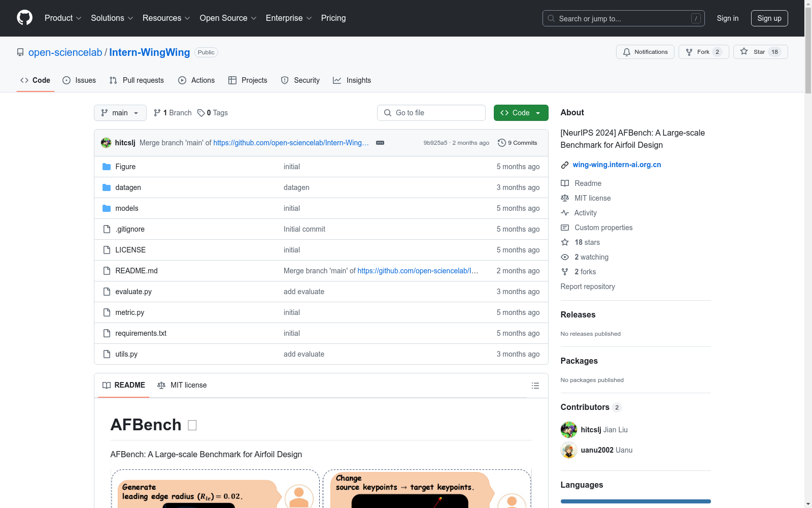Open the Intern-WingWing repository link
This screenshot has width=812, height=508.
pyautogui.click(x=150, y=52)
